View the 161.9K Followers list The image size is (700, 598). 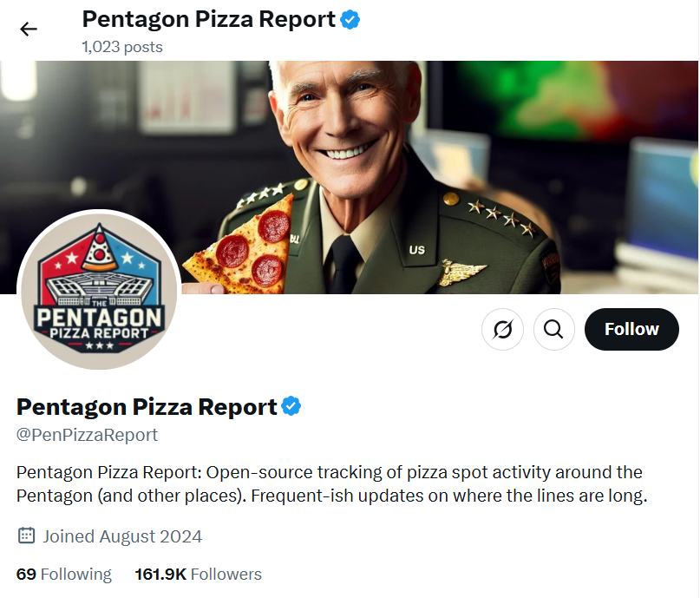pyautogui.click(x=198, y=574)
